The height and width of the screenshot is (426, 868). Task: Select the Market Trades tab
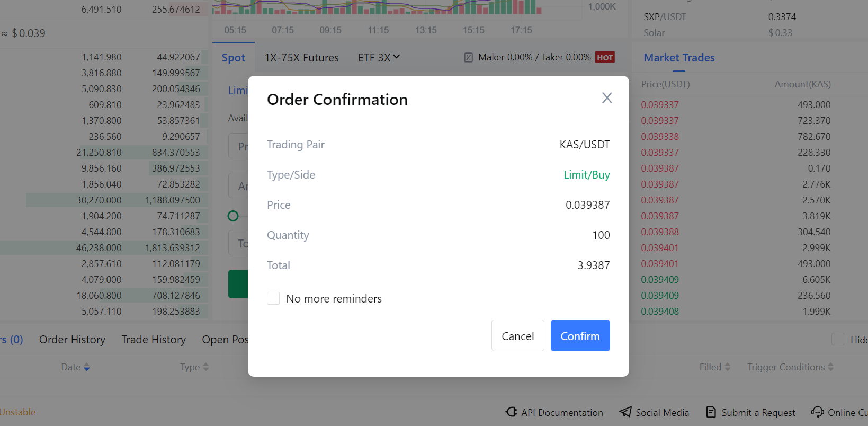pyautogui.click(x=679, y=57)
